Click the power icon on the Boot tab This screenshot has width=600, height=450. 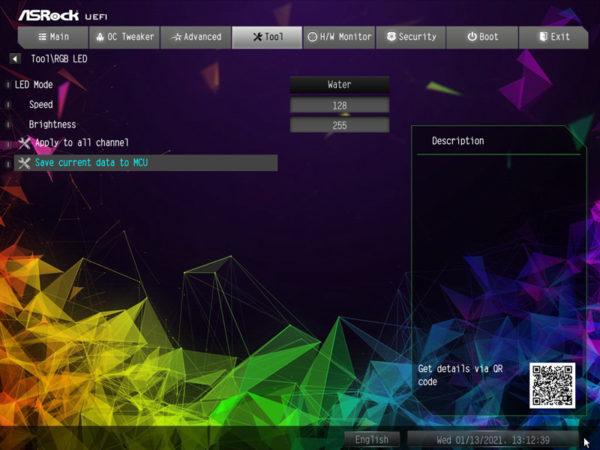pos(471,37)
